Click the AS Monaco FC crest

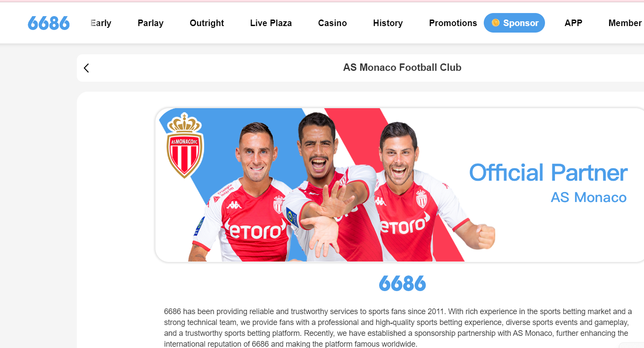click(185, 145)
